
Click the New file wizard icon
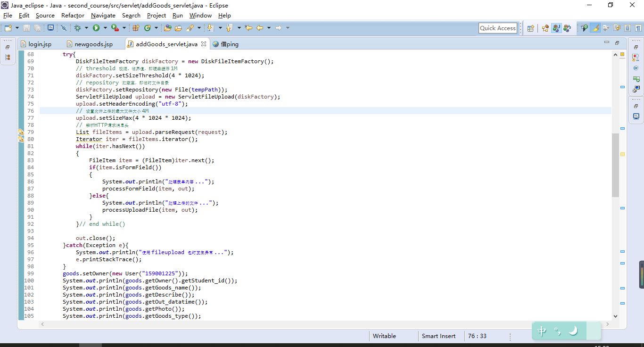tap(8, 28)
